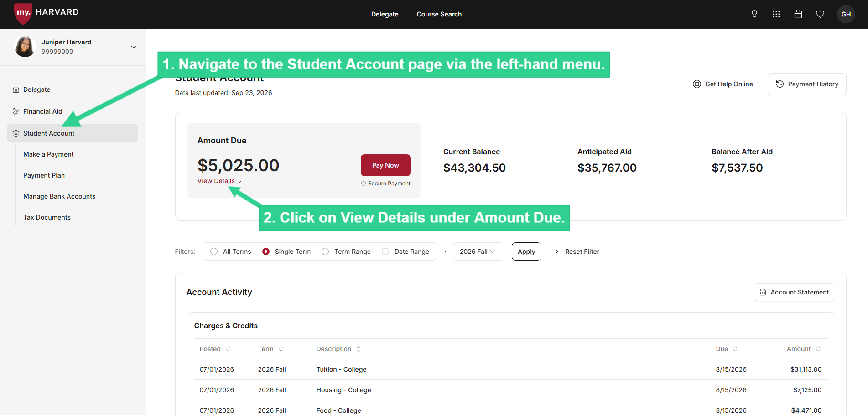Click the Apply filter button
This screenshot has height=415, width=868.
click(526, 252)
